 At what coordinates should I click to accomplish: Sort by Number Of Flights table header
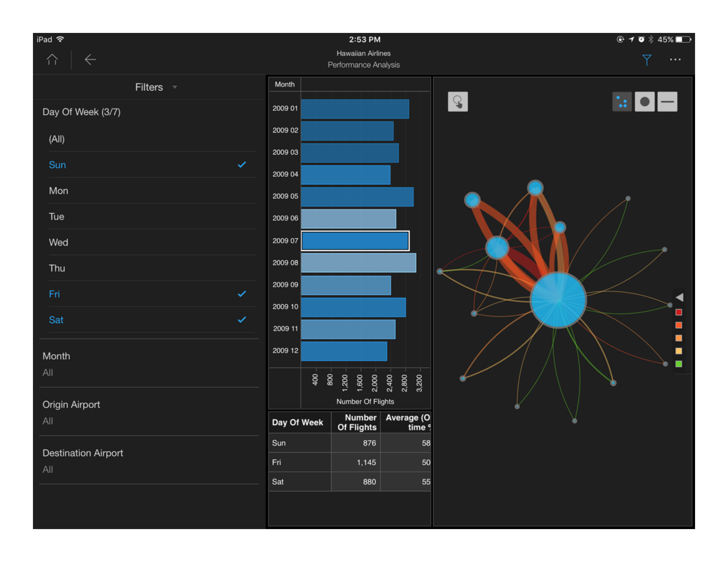(x=356, y=422)
